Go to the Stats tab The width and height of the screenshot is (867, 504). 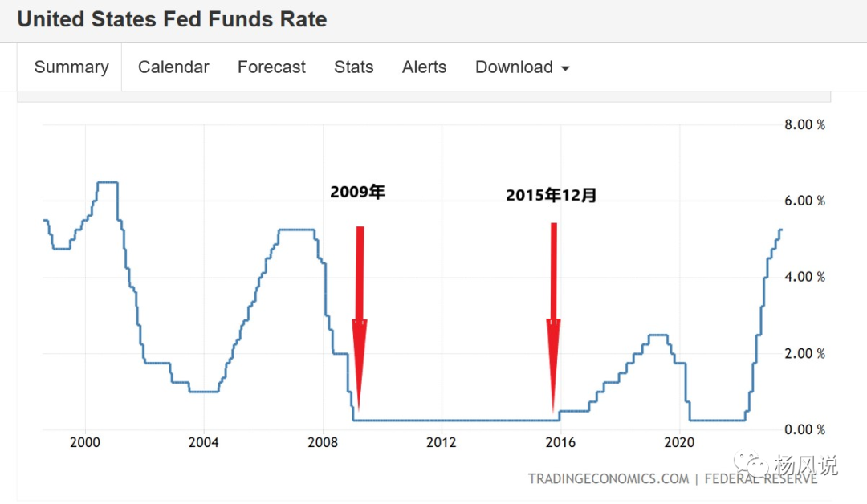354,67
